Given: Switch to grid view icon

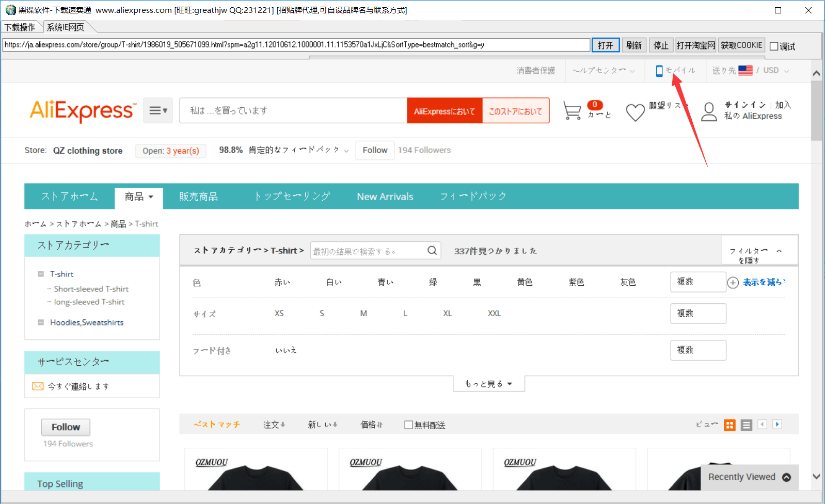Looking at the screenshot, I should 729,425.
